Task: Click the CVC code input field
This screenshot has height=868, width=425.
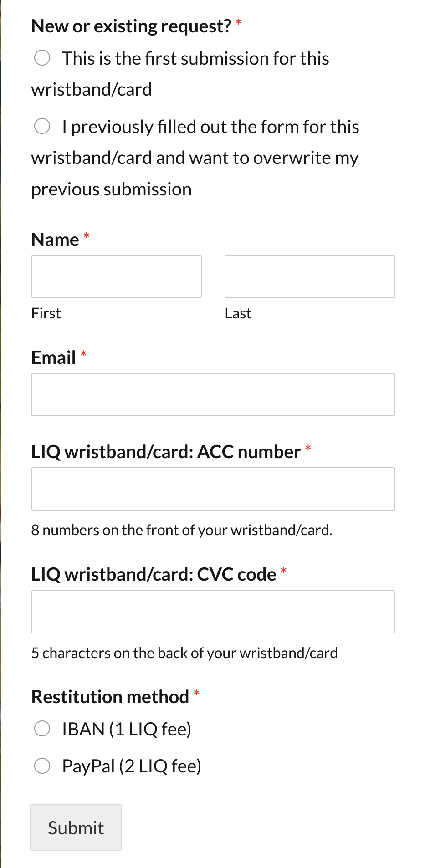Action: tap(213, 612)
